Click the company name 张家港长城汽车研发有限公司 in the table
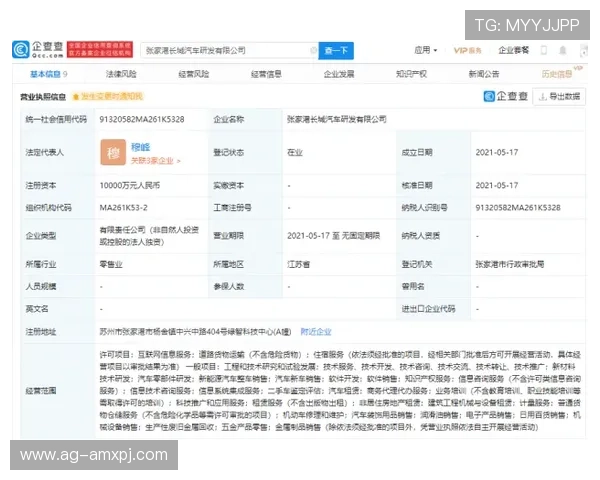 coord(336,119)
